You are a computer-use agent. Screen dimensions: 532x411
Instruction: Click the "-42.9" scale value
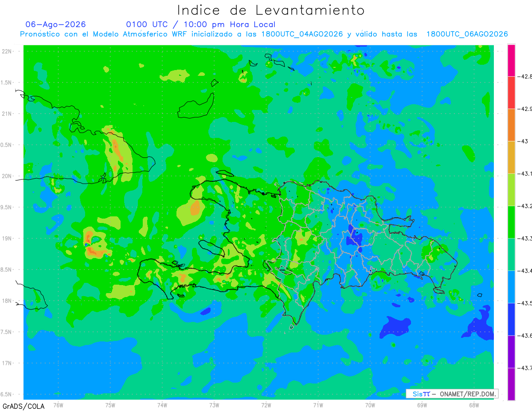click(x=524, y=109)
